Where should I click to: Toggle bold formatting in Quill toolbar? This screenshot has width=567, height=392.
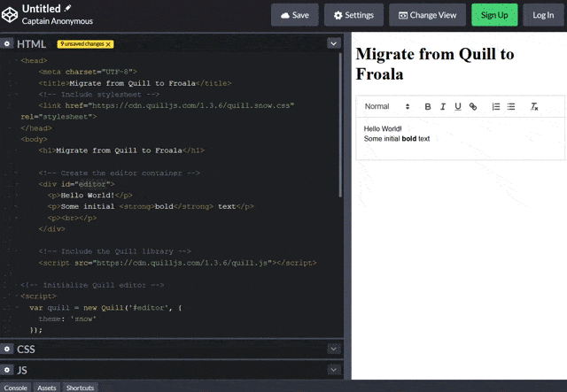point(428,106)
